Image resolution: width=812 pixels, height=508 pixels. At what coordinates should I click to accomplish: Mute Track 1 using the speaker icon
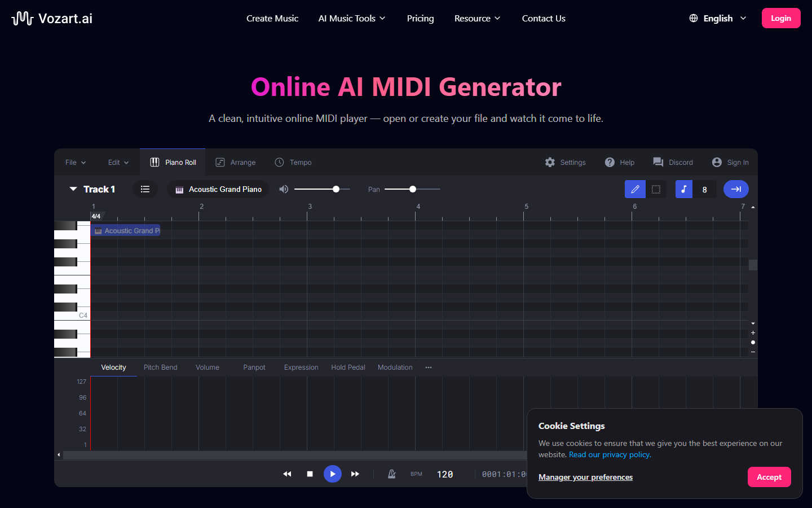283,189
